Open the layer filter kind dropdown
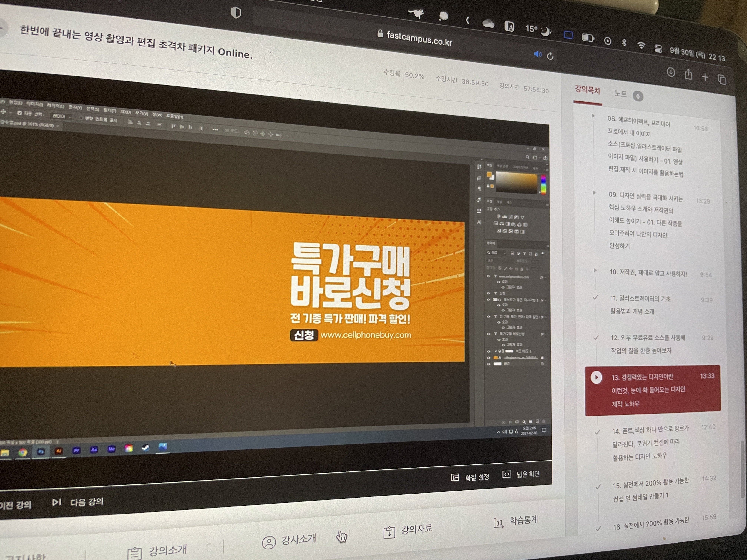This screenshot has width=747, height=560. pos(496,253)
